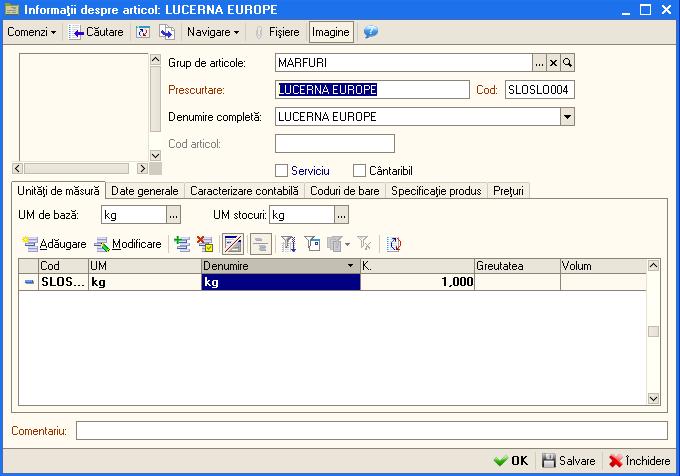Click the Salvare save button
The width and height of the screenshot is (680, 476).
[x=568, y=460]
